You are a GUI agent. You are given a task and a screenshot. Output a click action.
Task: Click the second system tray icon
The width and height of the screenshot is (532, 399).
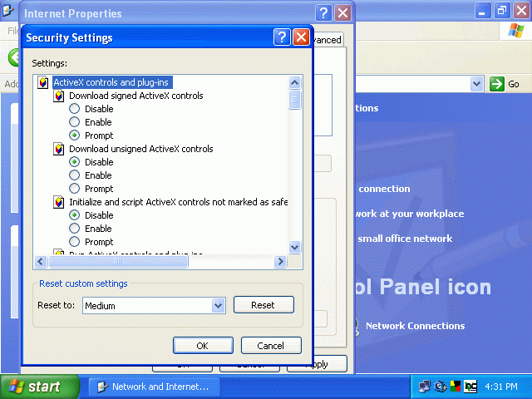pos(440,387)
